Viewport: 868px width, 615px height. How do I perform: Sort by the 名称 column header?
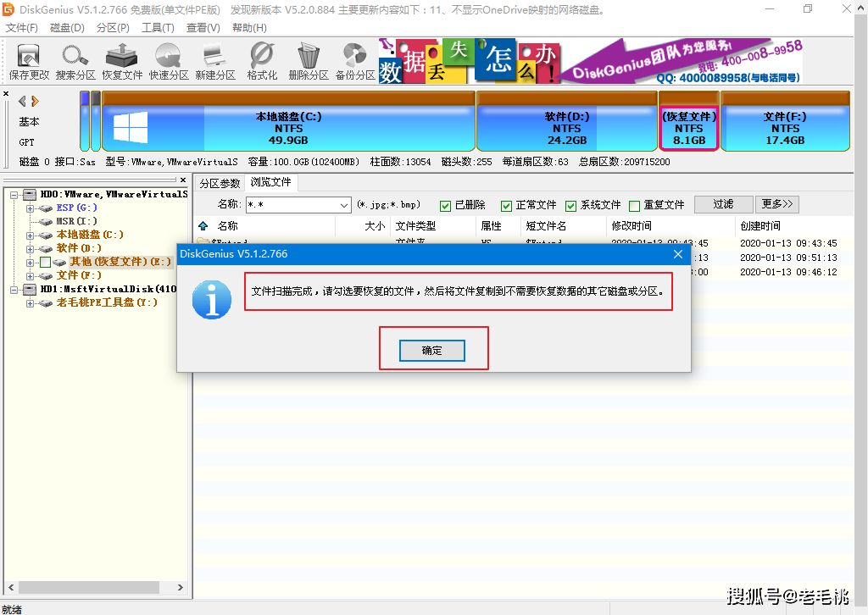pos(227,225)
